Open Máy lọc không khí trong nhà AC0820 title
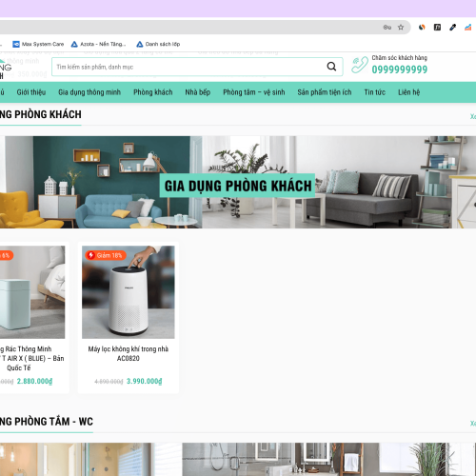The height and width of the screenshot is (476, 476). (129, 353)
